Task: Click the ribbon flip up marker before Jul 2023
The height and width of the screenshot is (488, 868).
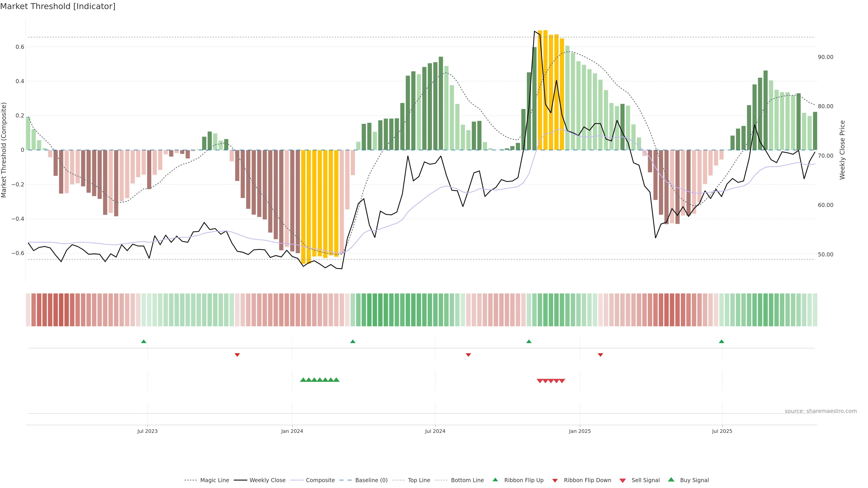Action: coord(144,342)
